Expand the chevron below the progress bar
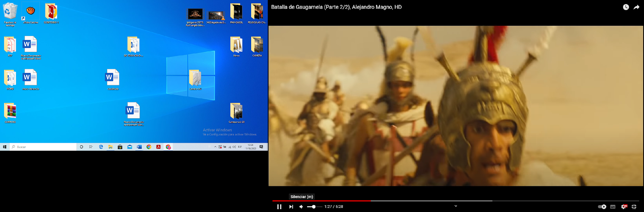644x212 pixels. point(456,206)
